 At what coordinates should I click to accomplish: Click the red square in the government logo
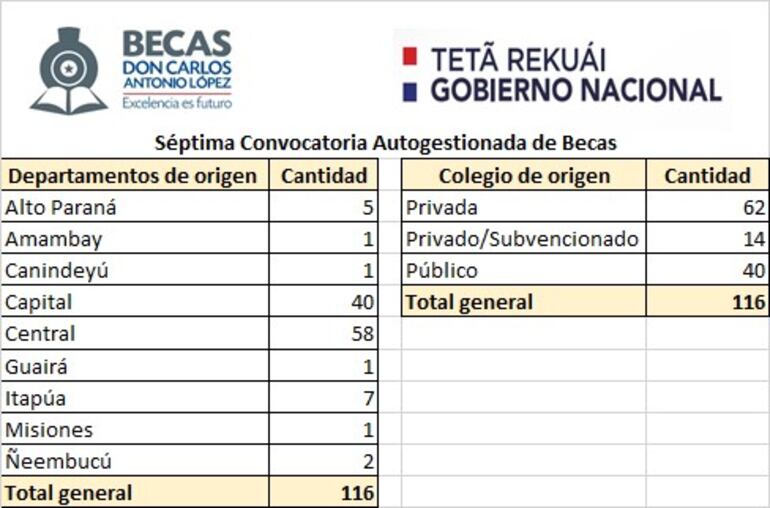tap(408, 57)
